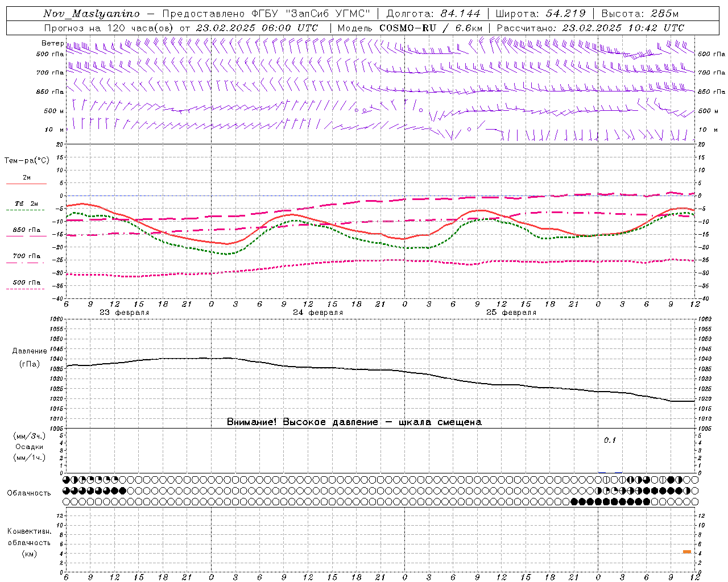
Task: Click the Внимание! Высокое давление warning text
Action: (354, 422)
